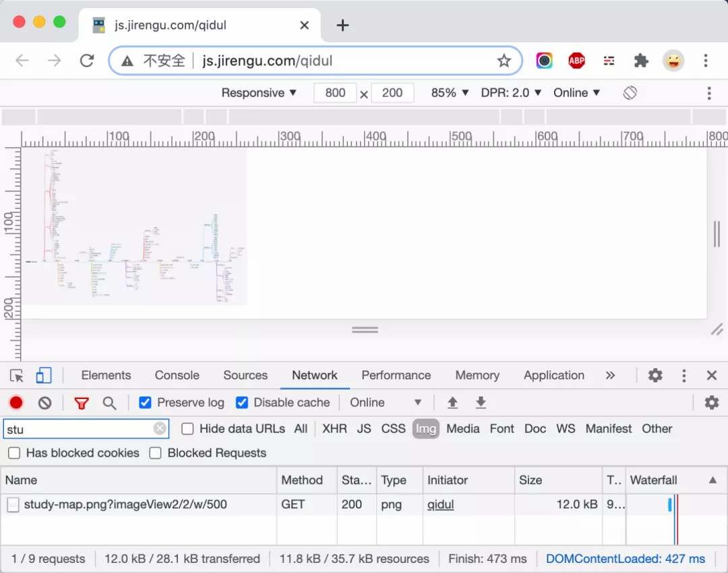Activate the inspect element picker
Image resolution: width=728 pixels, height=573 pixels.
pos(17,375)
